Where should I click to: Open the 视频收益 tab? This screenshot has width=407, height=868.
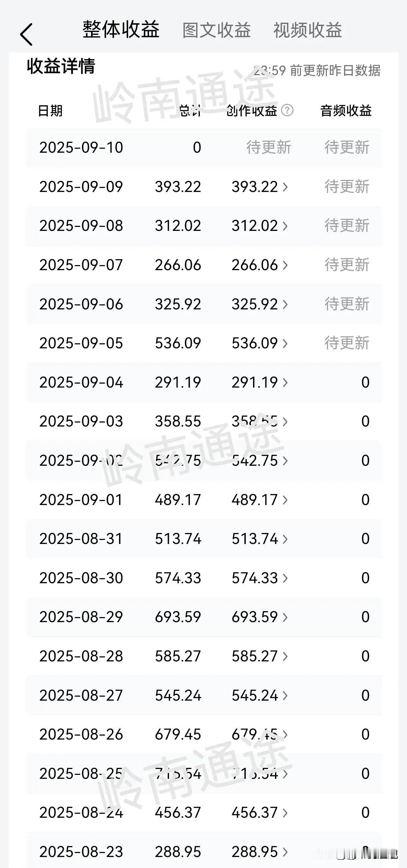[x=307, y=30]
